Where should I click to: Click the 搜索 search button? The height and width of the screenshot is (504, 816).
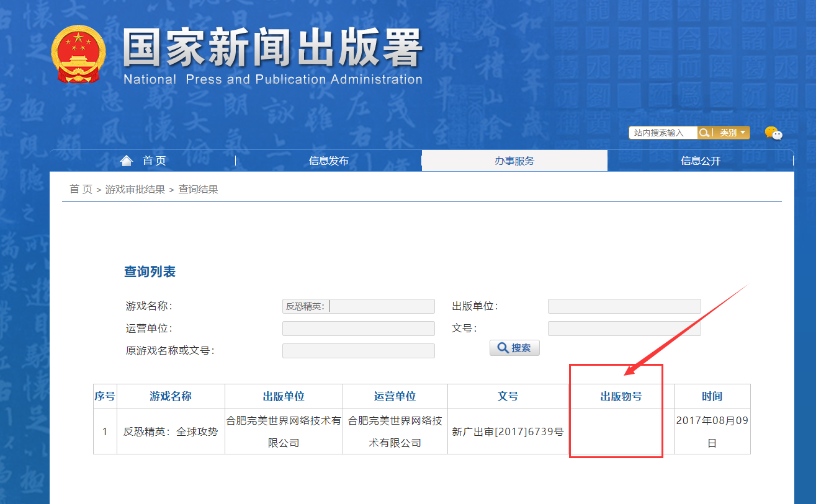514,348
